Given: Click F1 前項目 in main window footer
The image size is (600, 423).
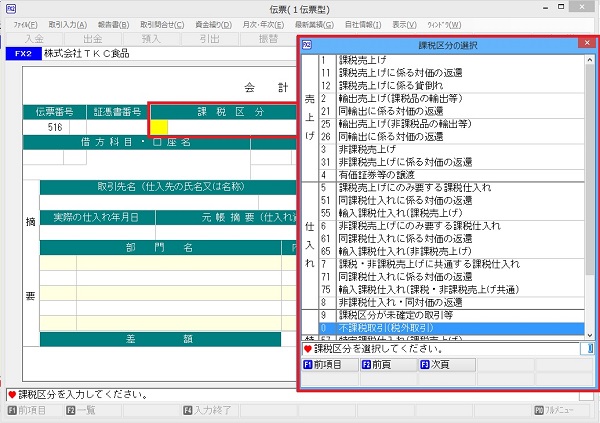Looking at the screenshot, I should (34, 410).
